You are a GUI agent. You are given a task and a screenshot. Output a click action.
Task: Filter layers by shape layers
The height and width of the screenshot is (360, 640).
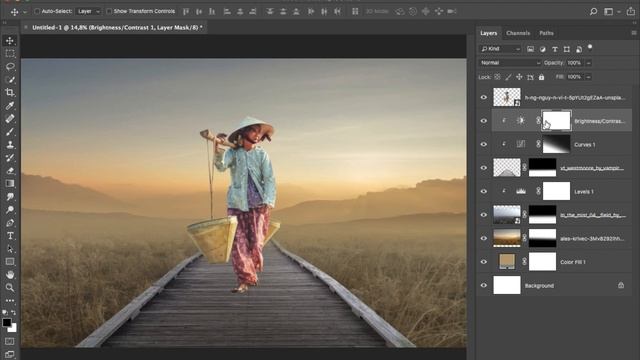point(567,49)
